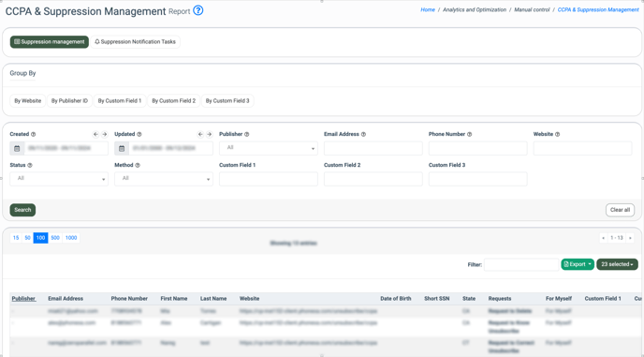This screenshot has width=644, height=357.
Task: Focus the Custom Field 3 input
Action: [477, 179]
